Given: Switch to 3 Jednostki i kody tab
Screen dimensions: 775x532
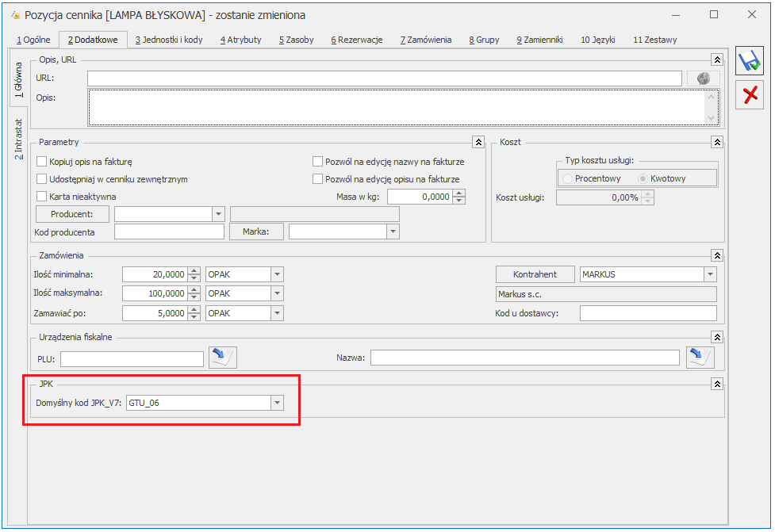Looking at the screenshot, I should pos(169,40).
